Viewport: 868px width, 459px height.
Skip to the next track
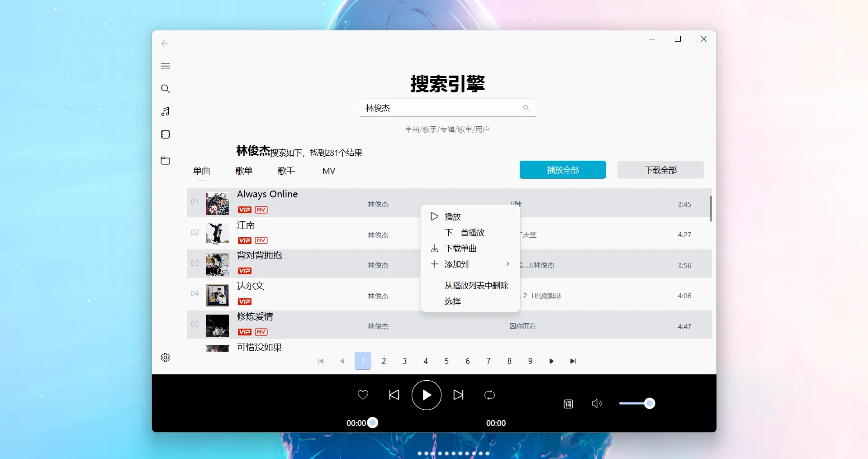pos(458,395)
